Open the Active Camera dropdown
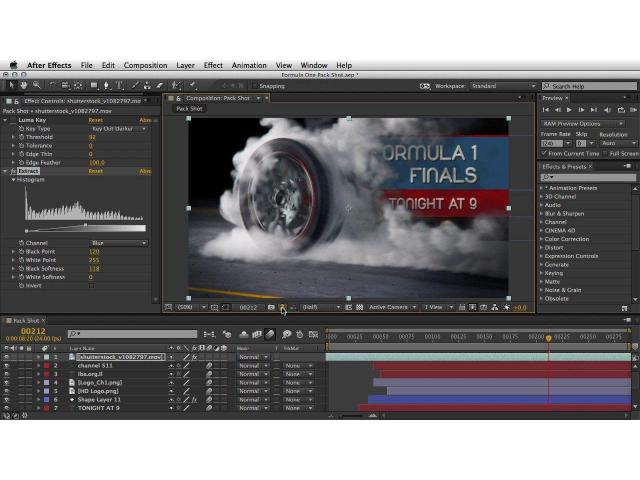This screenshot has height=480, width=640. click(x=392, y=307)
